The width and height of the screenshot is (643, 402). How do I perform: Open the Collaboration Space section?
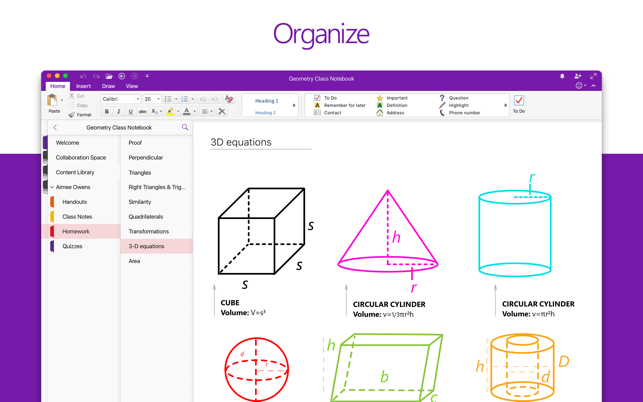pyautogui.click(x=82, y=158)
